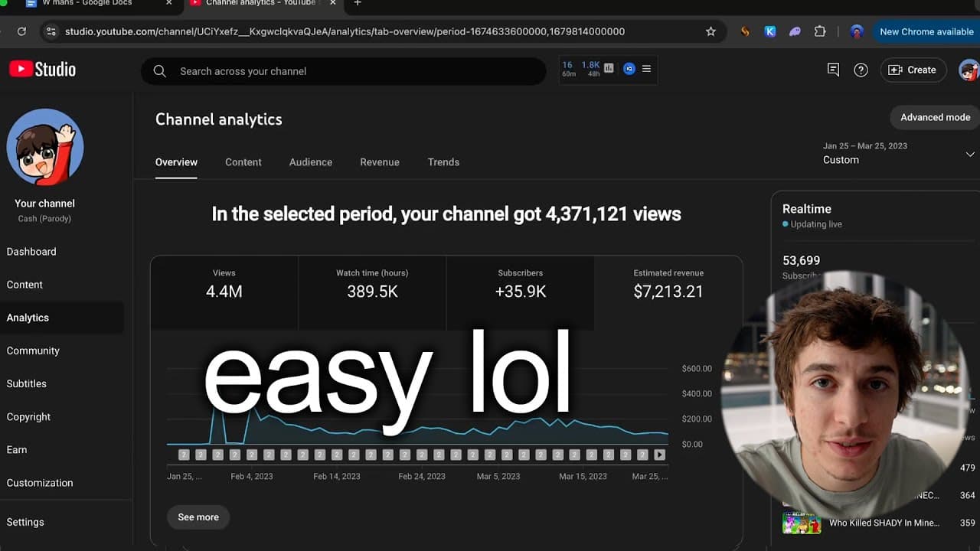This screenshot has width=980, height=551.
Task: Click the large channel avatar picture
Action: 45,147
